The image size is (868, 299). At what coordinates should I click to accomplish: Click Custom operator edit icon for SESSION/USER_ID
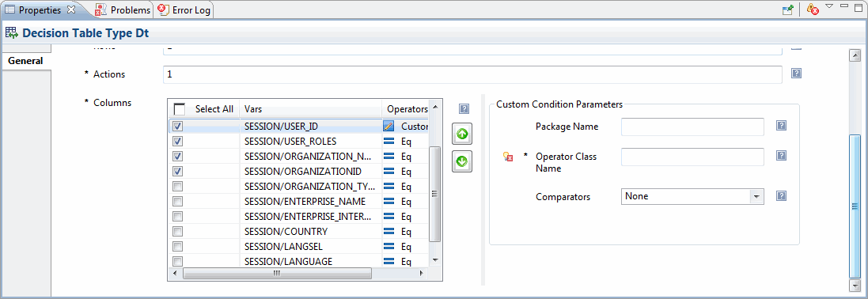click(389, 127)
